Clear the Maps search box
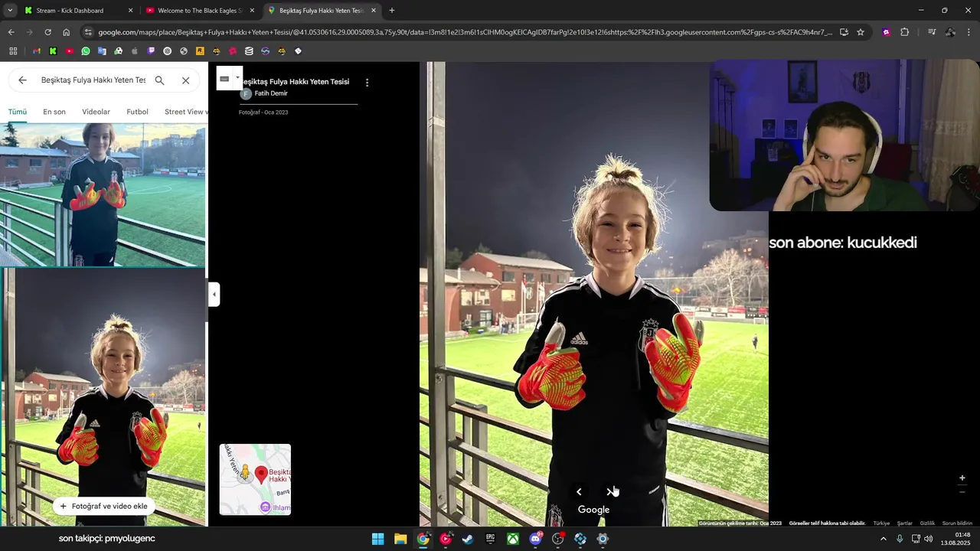The height and width of the screenshot is (551, 980). [185, 80]
